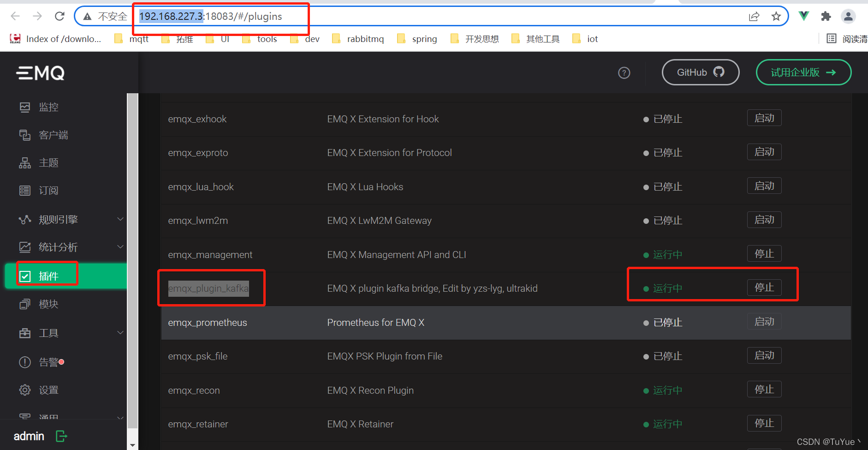The image size is (868, 450).
Task: Open the iot bookmark folder
Action: point(585,39)
